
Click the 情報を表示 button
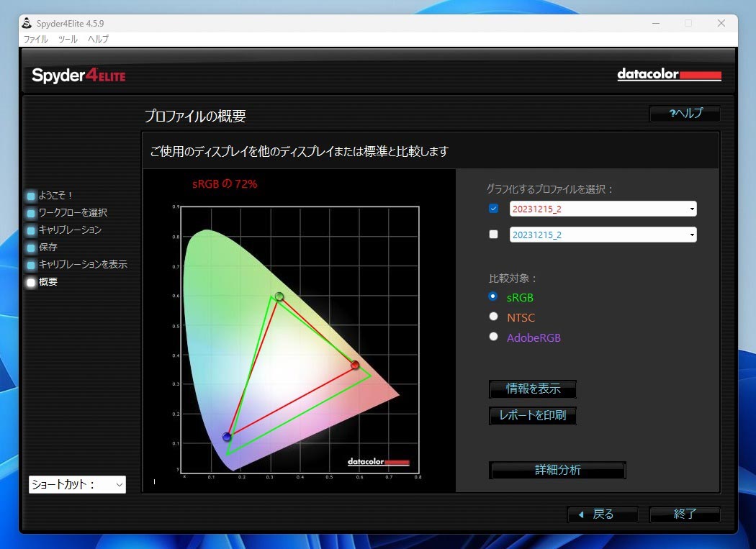(533, 389)
